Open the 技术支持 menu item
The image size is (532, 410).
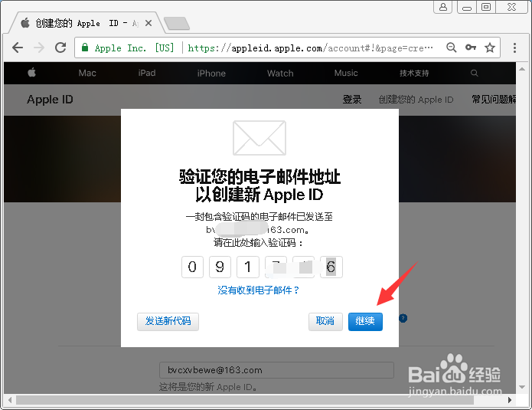[x=414, y=73]
